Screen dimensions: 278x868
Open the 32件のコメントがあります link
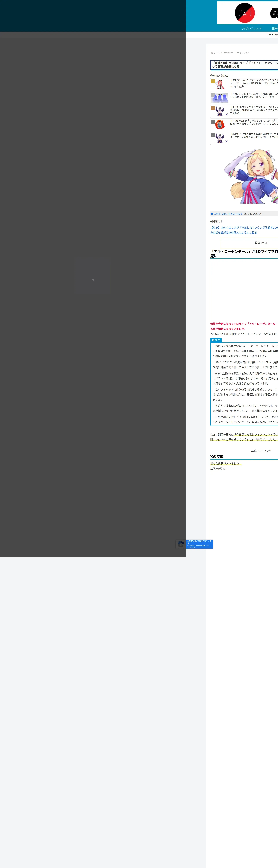[x=228, y=214]
